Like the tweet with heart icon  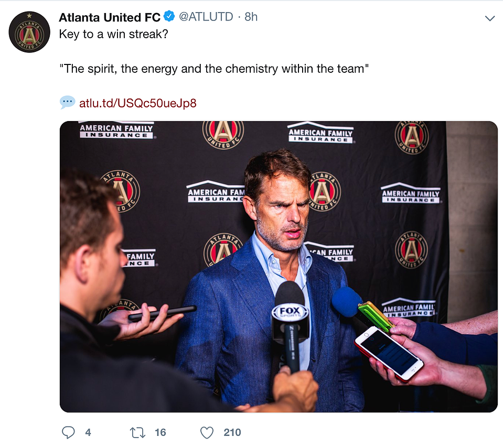coord(207,433)
